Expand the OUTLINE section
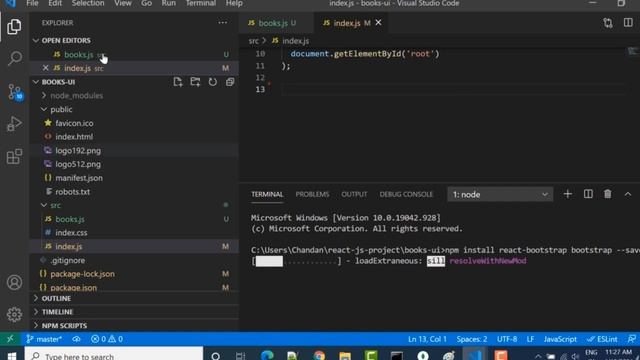The height and width of the screenshot is (360, 640). click(x=36, y=298)
